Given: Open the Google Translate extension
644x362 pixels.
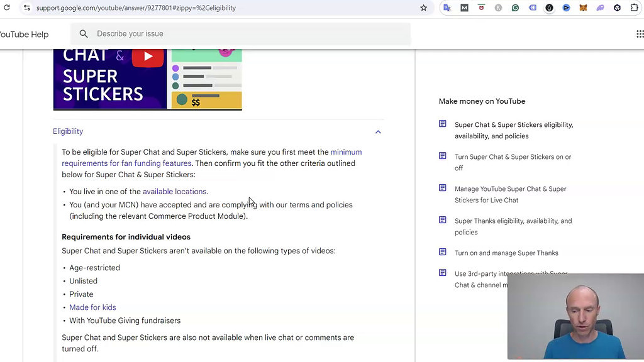Looking at the screenshot, I should pos(447,8).
